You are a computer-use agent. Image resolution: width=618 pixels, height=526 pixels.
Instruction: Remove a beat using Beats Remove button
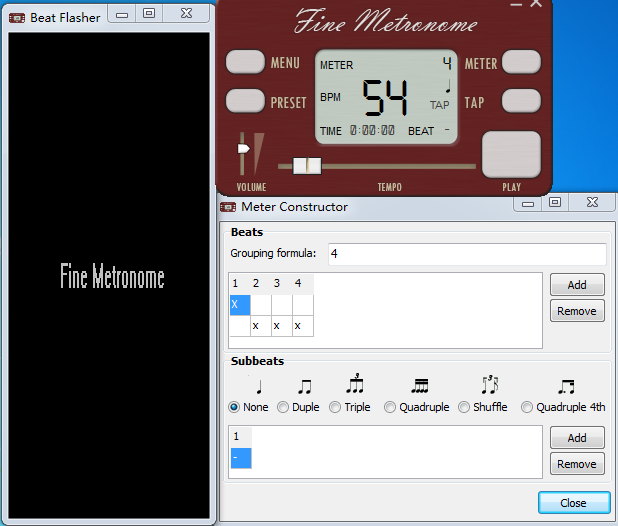tap(577, 311)
